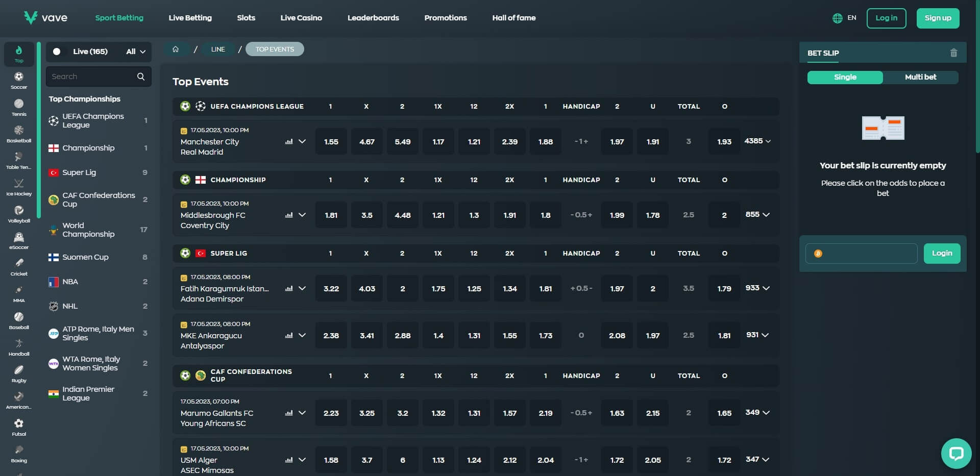Switch bet slip to Single mode
The width and height of the screenshot is (980, 476).
tap(845, 77)
